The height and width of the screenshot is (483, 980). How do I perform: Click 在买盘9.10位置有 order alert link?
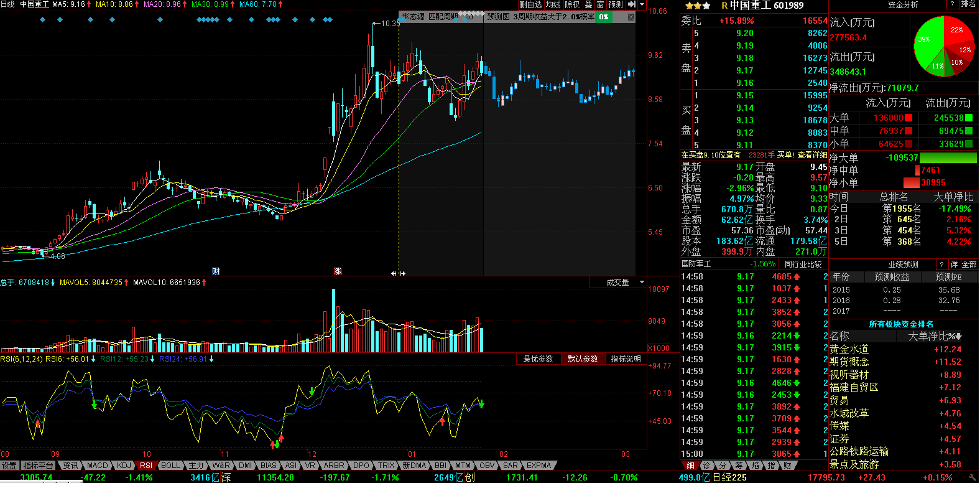click(x=711, y=155)
